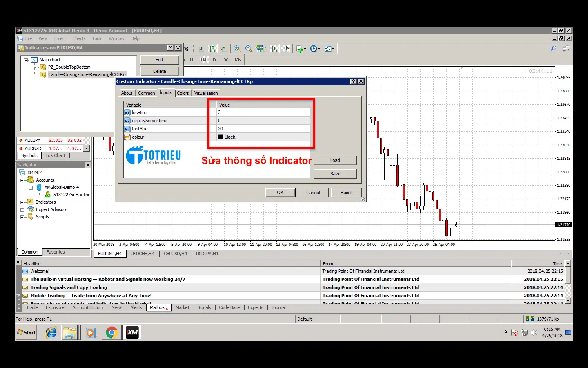The width and height of the screenshot is (588, 368).
Task: Open Internet Explorer from taskbar
Action: click(51, 332)
